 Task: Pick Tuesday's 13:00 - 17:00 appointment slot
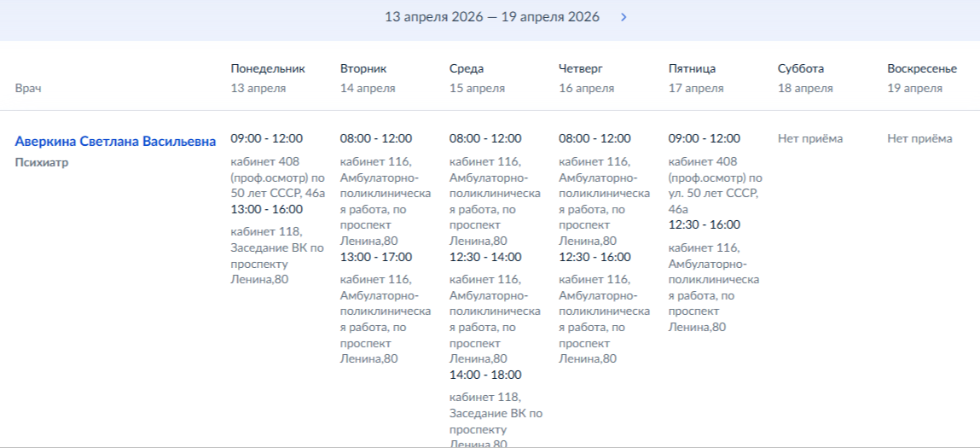pos(375,257)
